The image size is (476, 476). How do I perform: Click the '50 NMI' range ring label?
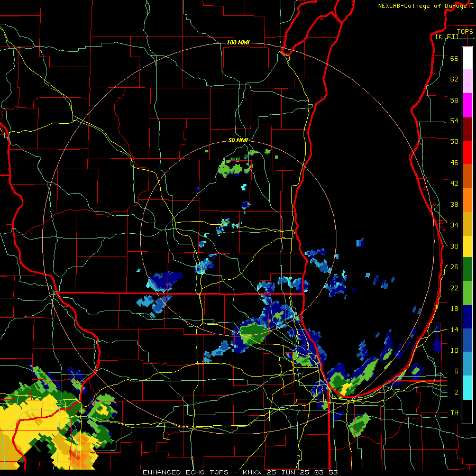(238, 140)
